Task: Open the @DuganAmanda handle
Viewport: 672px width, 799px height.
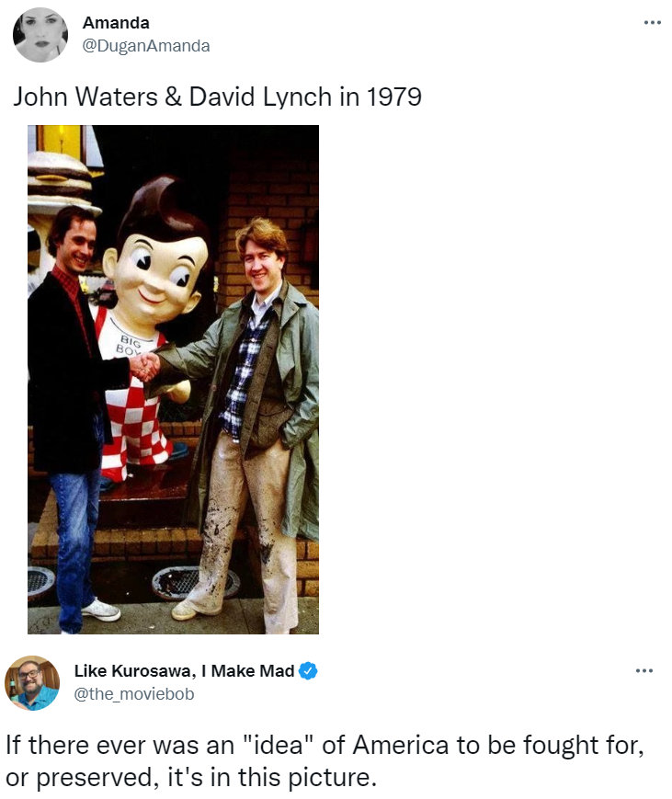Action: [x=146, y=46]
